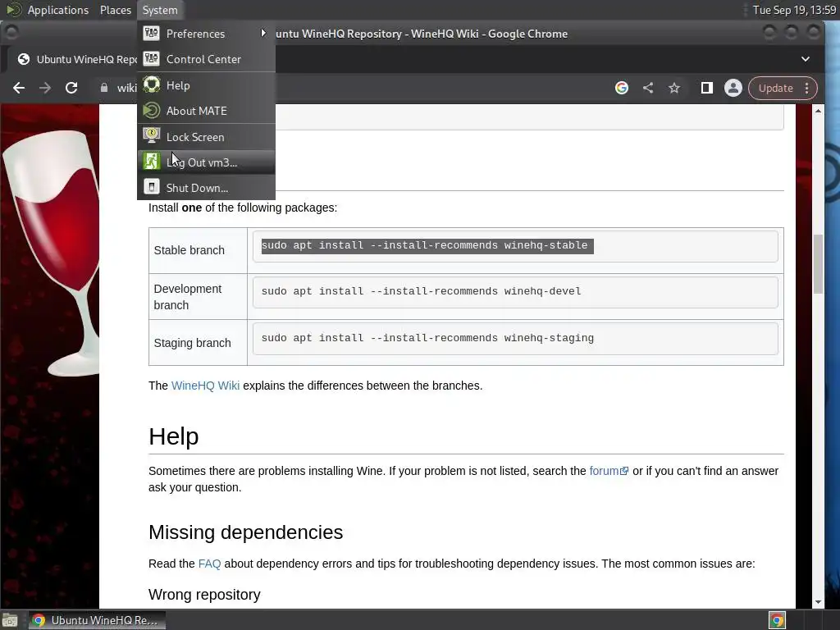Screen dimensions: 840x630
Task: Click the page scrollbar down arrow
Action: [x=818, y=602]
